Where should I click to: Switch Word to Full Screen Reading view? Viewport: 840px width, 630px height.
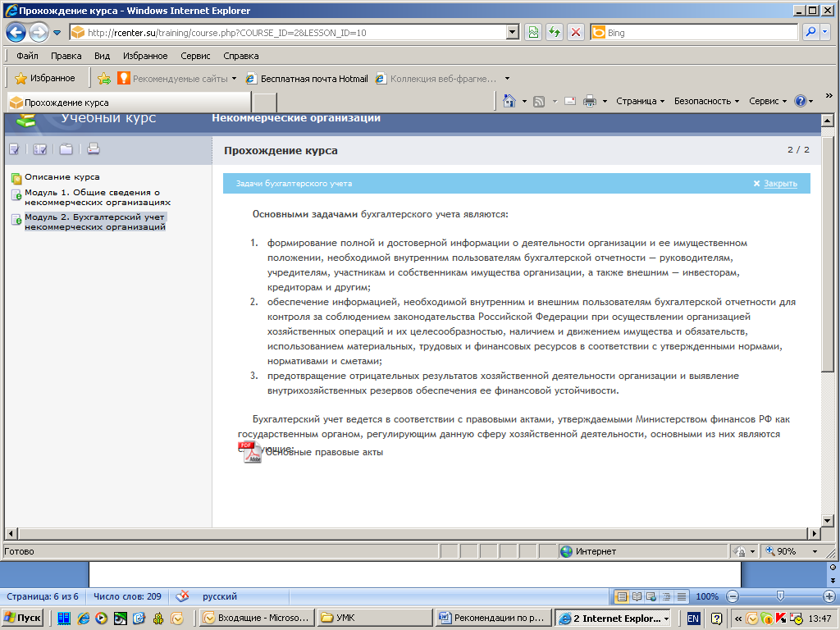click(x=637, y=596)
